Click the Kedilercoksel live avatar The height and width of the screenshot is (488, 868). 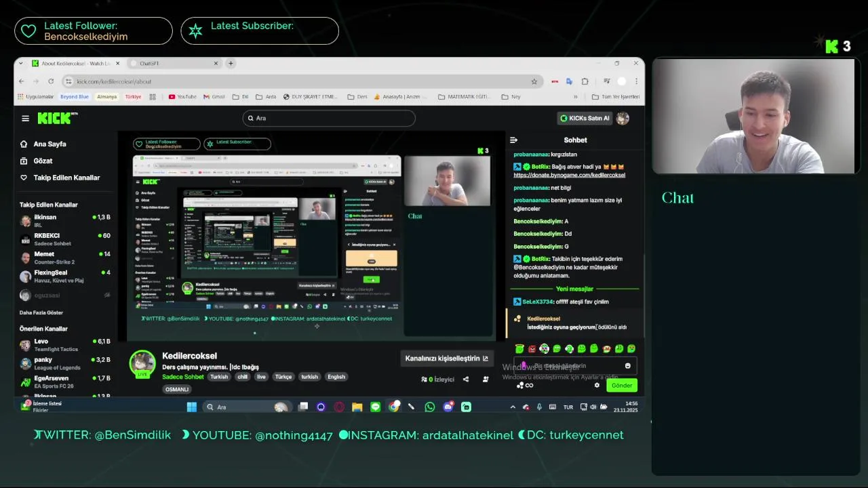click(x=142, y=364)
